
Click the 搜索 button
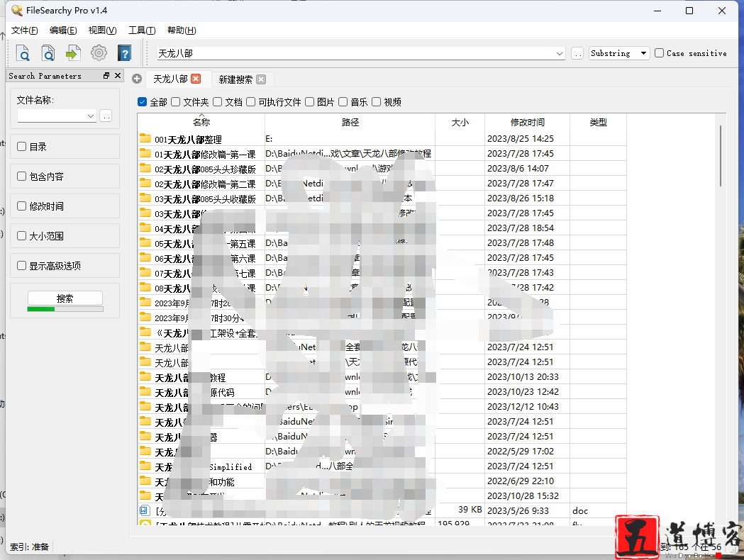coord(65,298)
